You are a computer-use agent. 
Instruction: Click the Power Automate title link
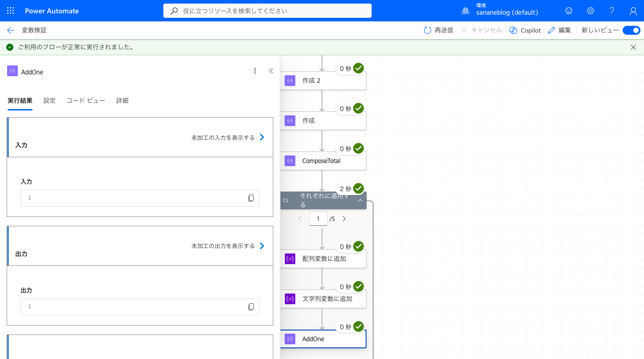coord(52,11)
